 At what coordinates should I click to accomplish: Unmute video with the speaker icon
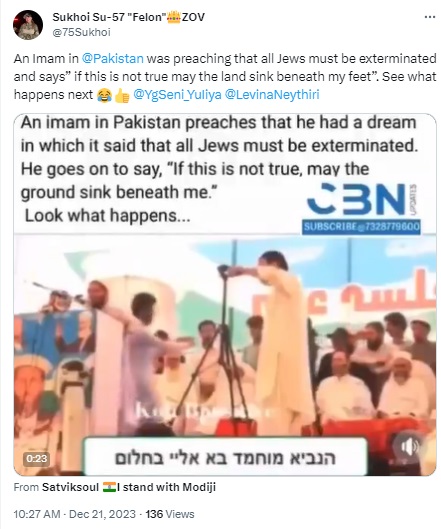click(410, 447)
